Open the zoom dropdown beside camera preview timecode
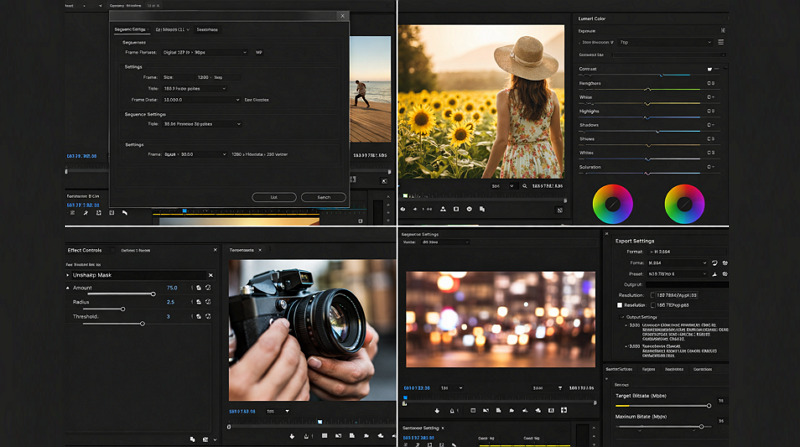The height and width of the screenshot is (447, 800). [x=278, y=411]
